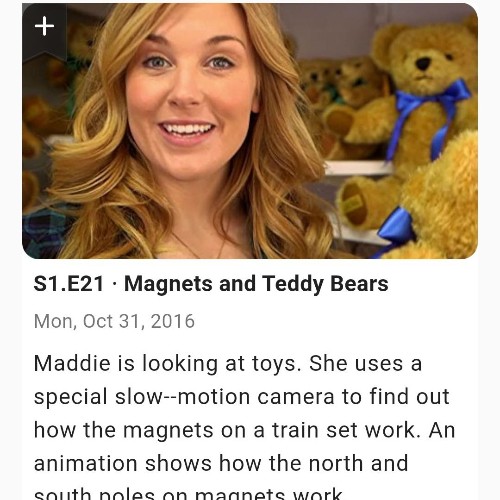Click the dark bookmark ribbon behind the plus
The image size is (500, 500).
(44, 32)
